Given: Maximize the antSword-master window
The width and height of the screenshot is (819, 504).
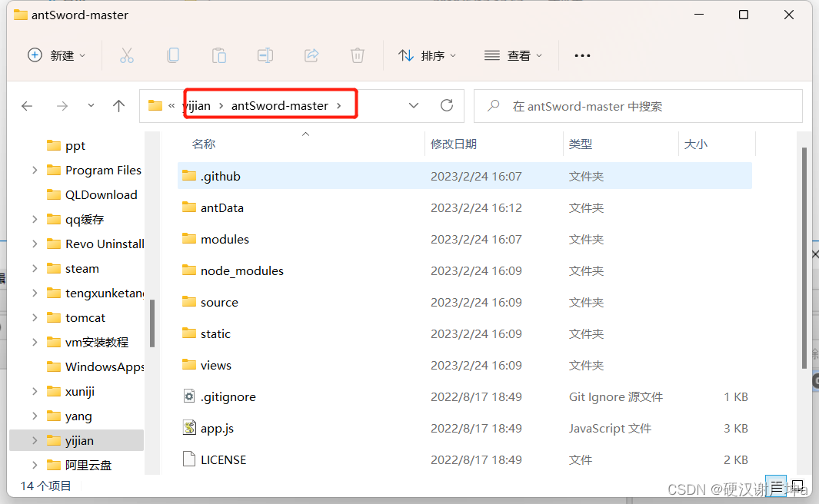Looking at the screenshot, I should coord(744,15).
